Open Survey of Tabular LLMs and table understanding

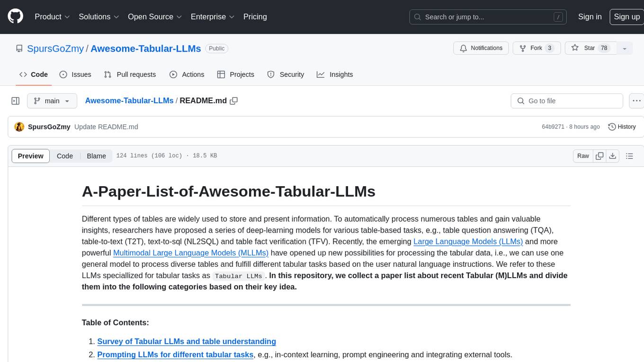pyautogui.click(x=187, y=341)
